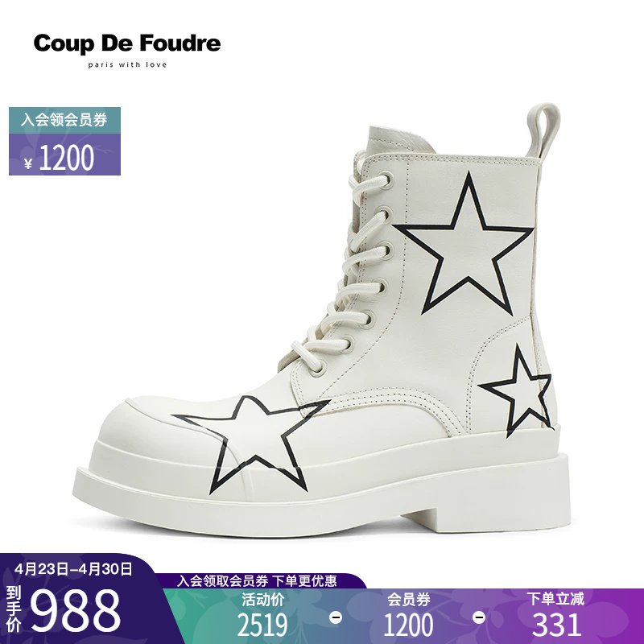Click the paris with love tagline
The height and width of the screenshot is (644, 644).
[x=127, y=65]
